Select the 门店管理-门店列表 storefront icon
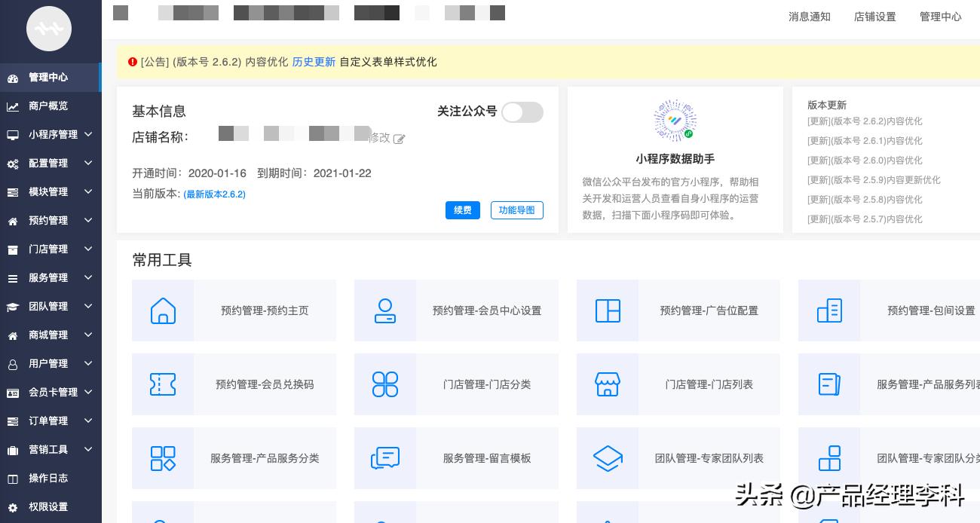Image resolution: width=980 pixels, height=523 pixels. (608, 384)
